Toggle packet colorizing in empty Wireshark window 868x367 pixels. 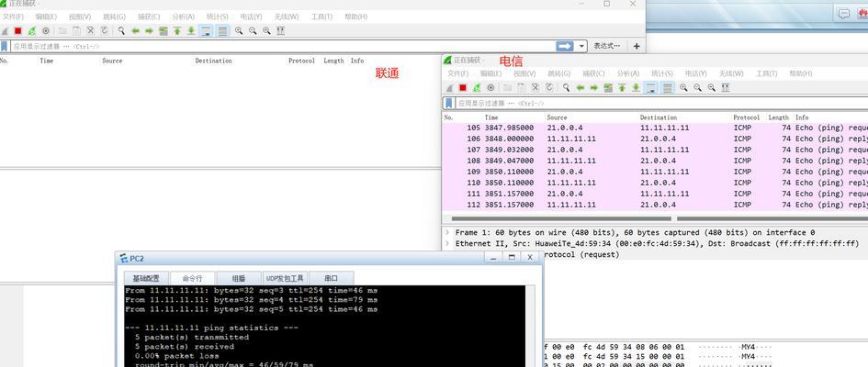coord(222,31)
